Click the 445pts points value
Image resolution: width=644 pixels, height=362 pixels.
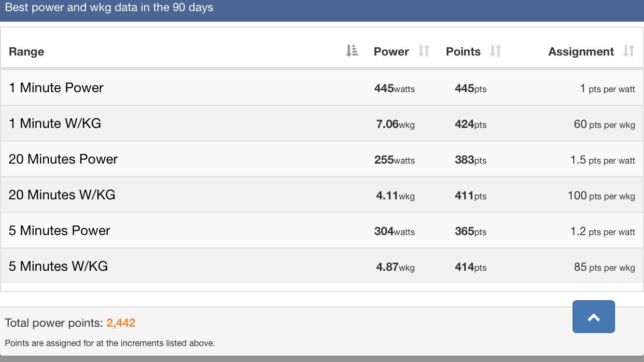[471, 88]
